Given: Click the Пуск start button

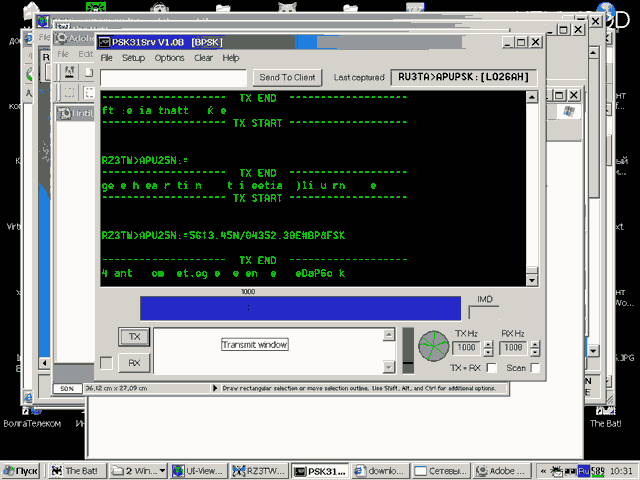Looking at the screenshot, I should click(x=22, y=471).
